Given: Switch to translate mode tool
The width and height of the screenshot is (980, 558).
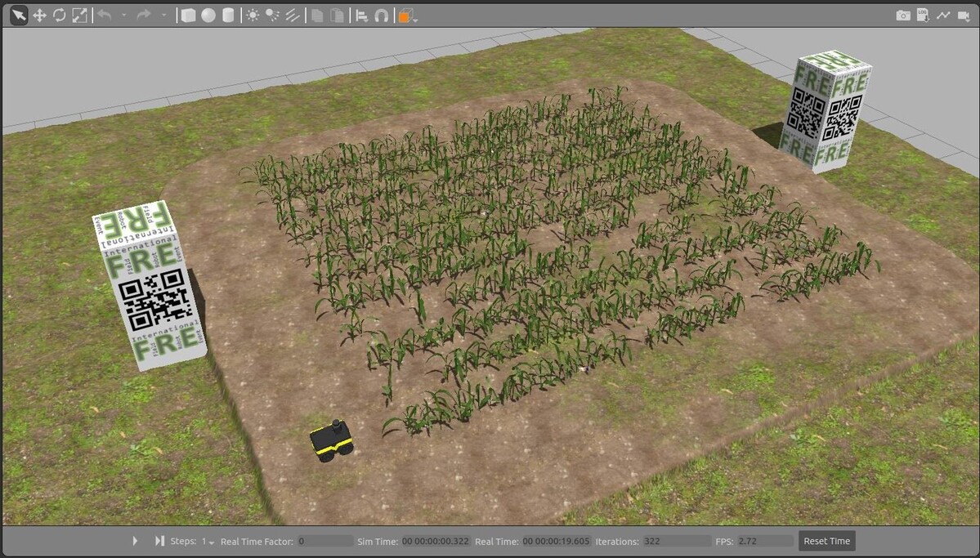Looking at the screenshot, I should [x=39, y=16].
